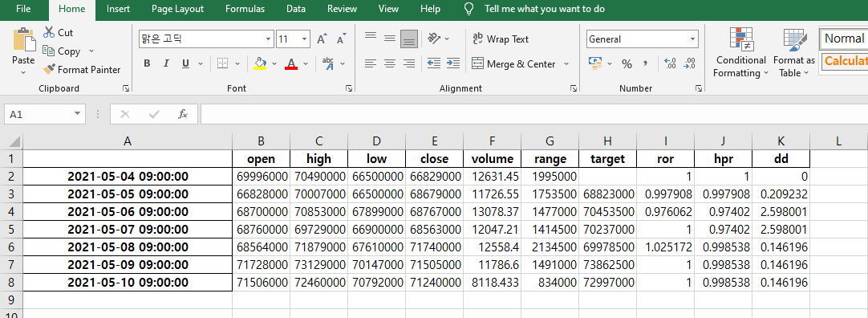Toggle Wrap Text
The height and width of the screenshot is (318, 868).
pos(501,39)
